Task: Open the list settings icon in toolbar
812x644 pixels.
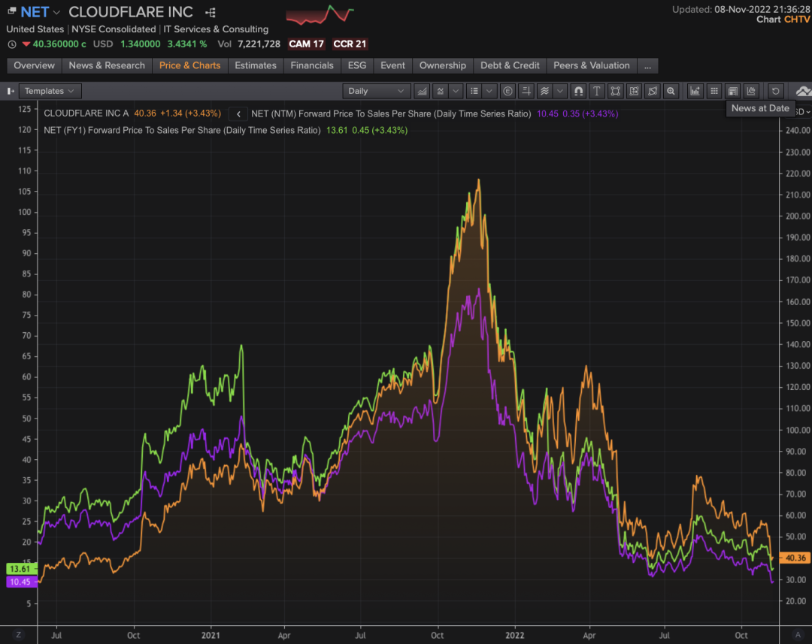Action: click(x=474, y=91)
